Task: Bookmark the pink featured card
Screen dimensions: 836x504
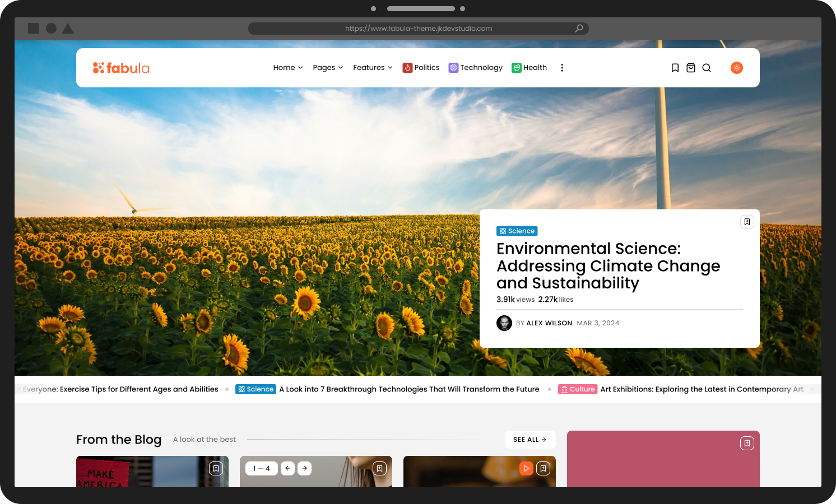Action: point(747,444)
